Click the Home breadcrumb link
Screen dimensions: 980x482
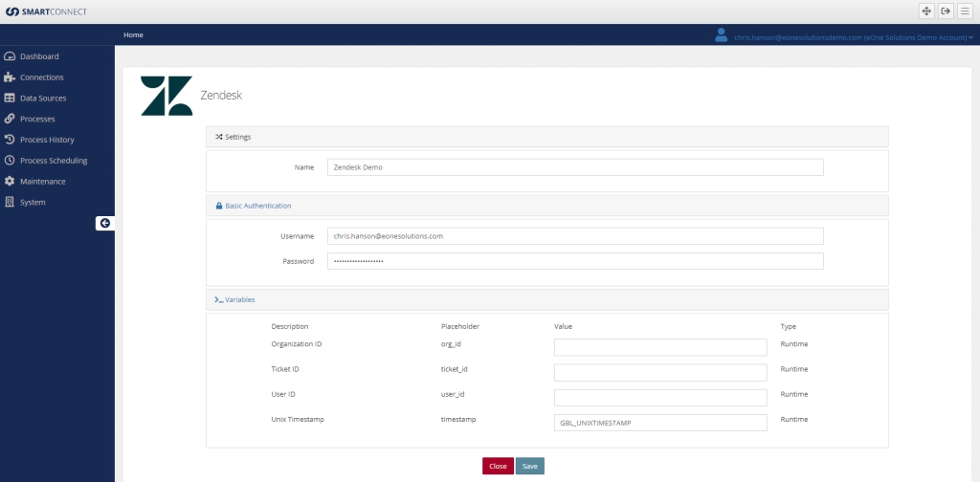(133, 35)
